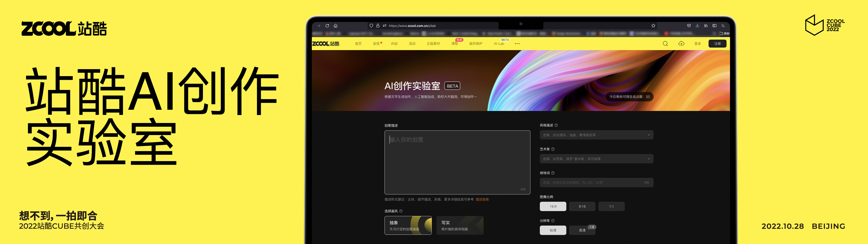Go to the browser home icon
868x244 pixels.
pos(336,26)
